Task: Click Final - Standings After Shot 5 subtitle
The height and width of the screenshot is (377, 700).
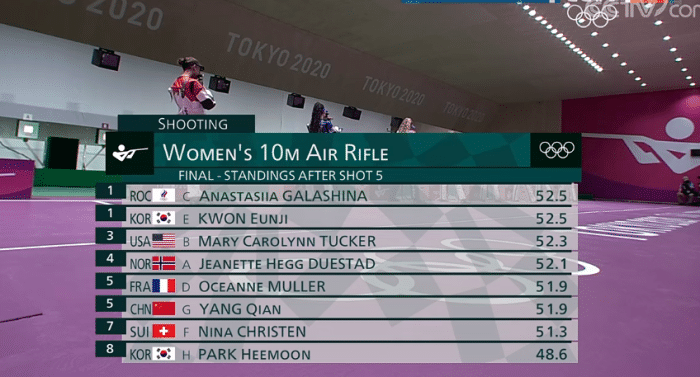Action: point(280,176)
